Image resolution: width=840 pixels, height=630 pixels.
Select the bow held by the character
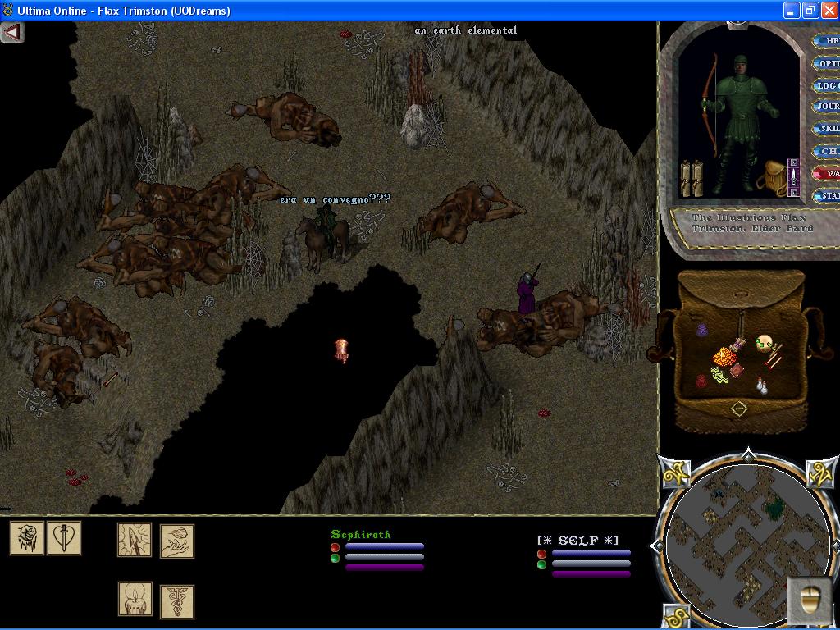pos(710,104)
